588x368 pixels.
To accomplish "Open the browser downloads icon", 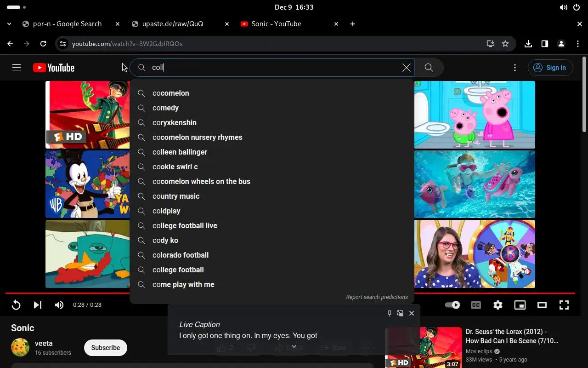I will coord(528,44).
